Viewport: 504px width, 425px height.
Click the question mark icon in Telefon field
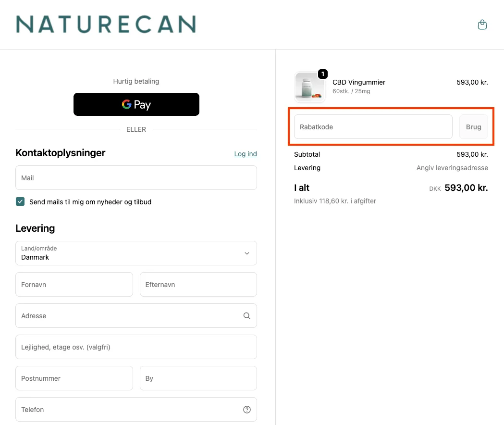tap(246, 409)
